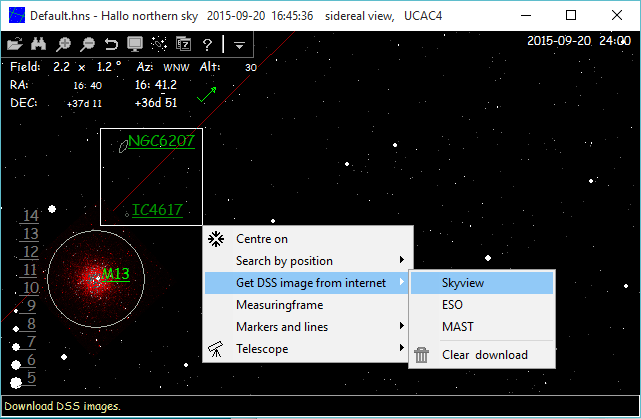Viewport: 641px width, 419px height.
Task: Open file using the folder toolbar icon
Action: pos(15,44)
